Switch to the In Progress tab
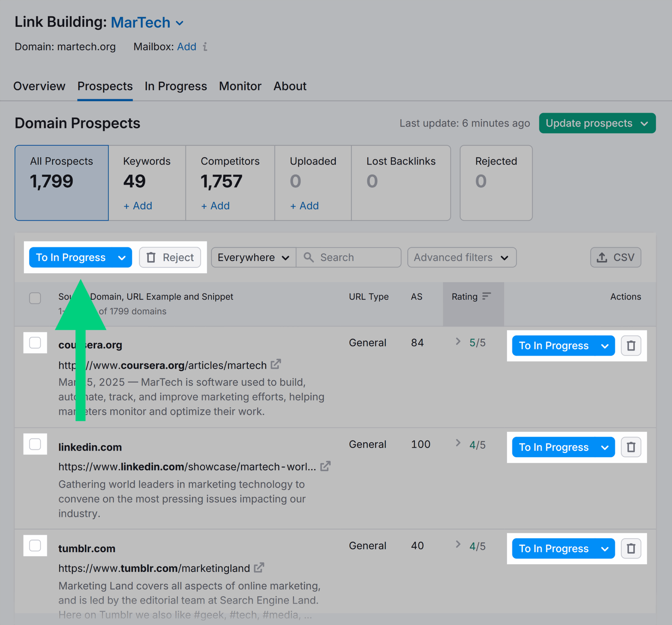The image size is (672, 625). tap(176, 86)
